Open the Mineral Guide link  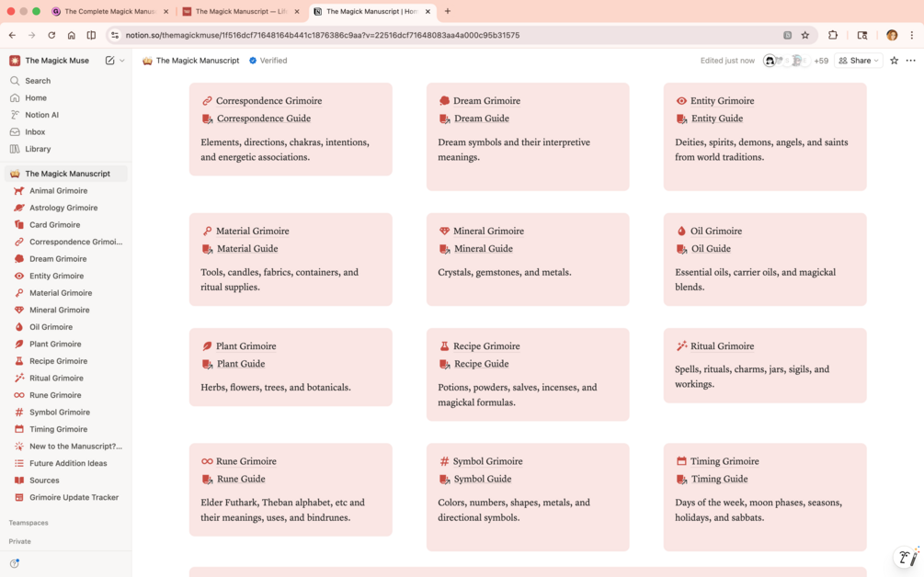pyautogui.click(x=484, y=248)
